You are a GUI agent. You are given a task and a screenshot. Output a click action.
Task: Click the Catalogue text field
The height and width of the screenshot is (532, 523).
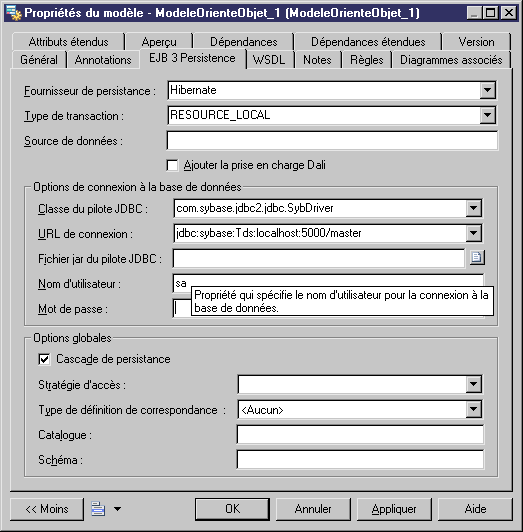tap(360, 435)
